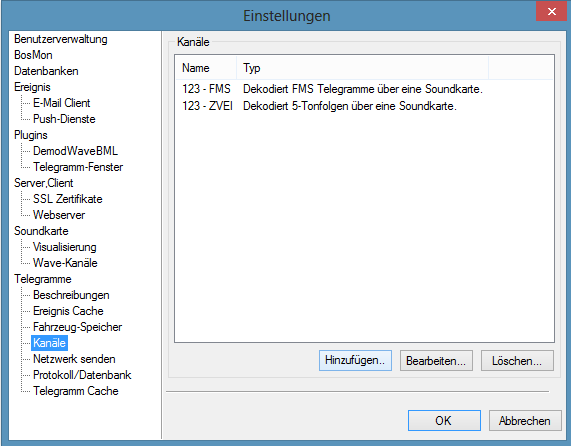Select the 123 - FMS channel row

(364, 89)
